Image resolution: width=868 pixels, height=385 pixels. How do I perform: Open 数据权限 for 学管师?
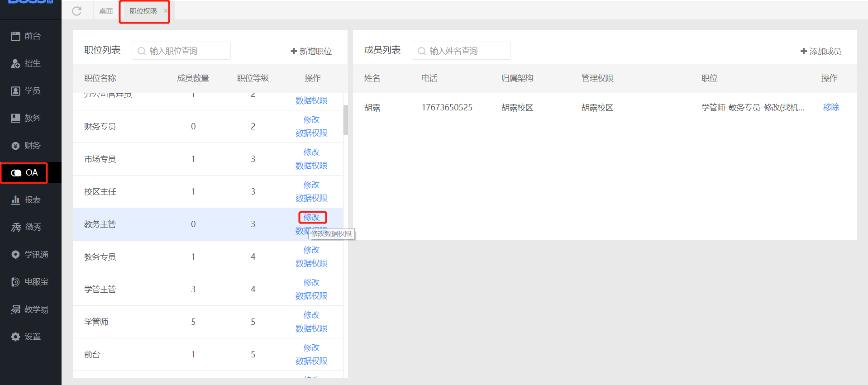click(x=311, y=328)
